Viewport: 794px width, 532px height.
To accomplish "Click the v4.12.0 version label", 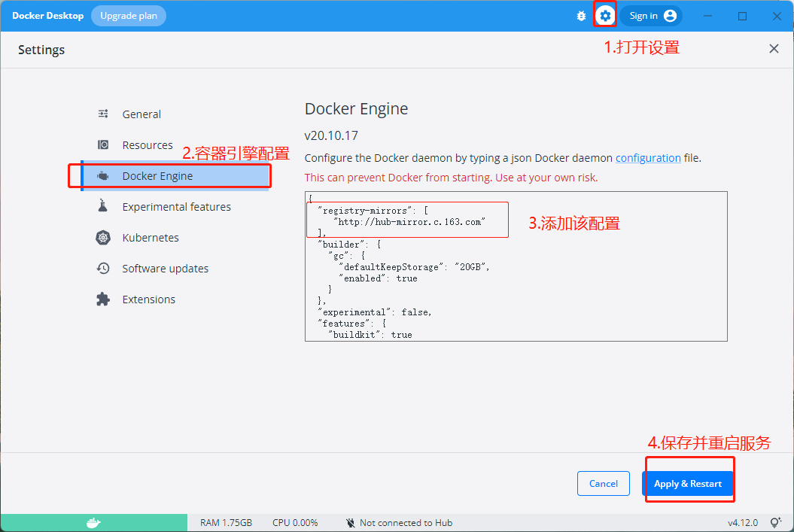I will click(743, 523).
